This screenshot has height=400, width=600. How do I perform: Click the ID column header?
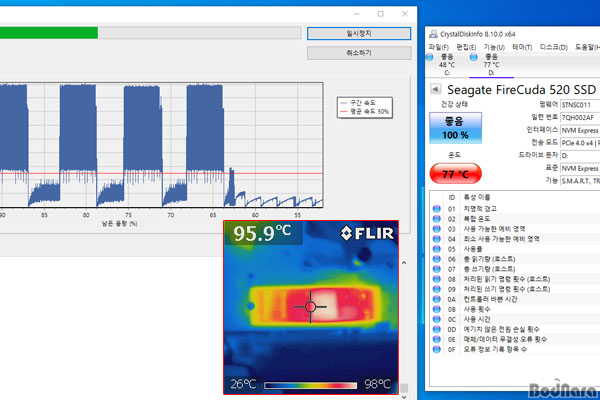coord(452,198)
